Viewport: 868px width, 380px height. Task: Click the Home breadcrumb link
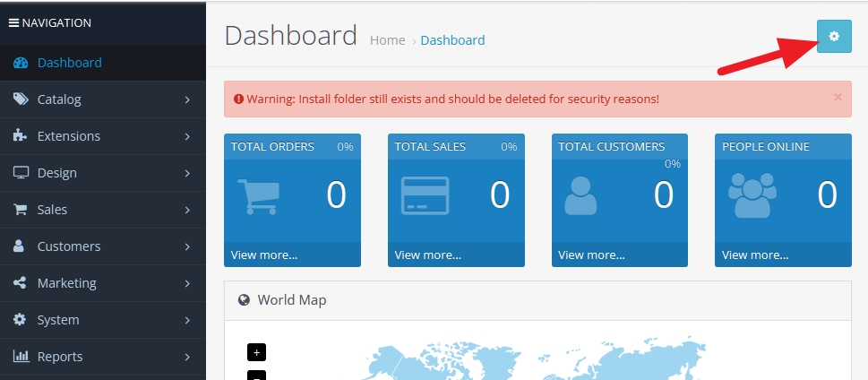tap(387, 40)
